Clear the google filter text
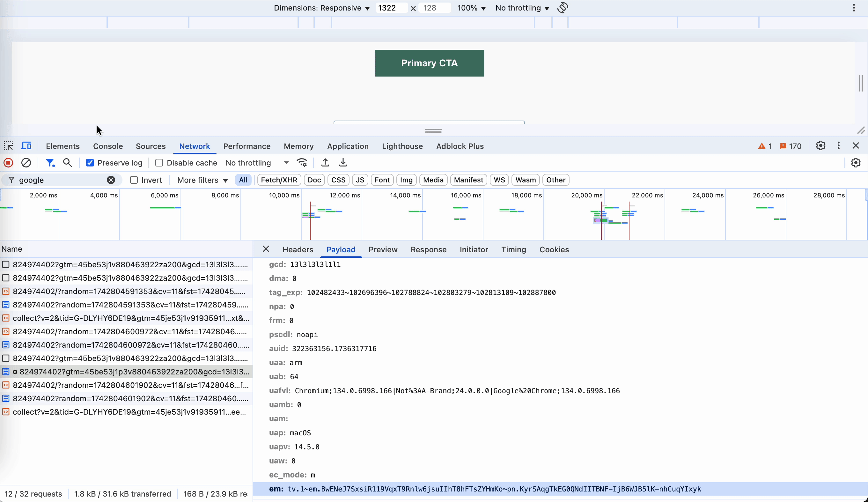This screenshot has width=868, height=502. (x=111, y=180)
